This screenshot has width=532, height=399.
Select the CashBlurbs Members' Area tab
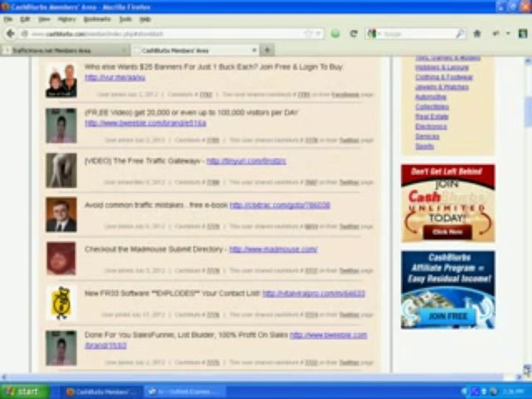click(x=195, y=50)
